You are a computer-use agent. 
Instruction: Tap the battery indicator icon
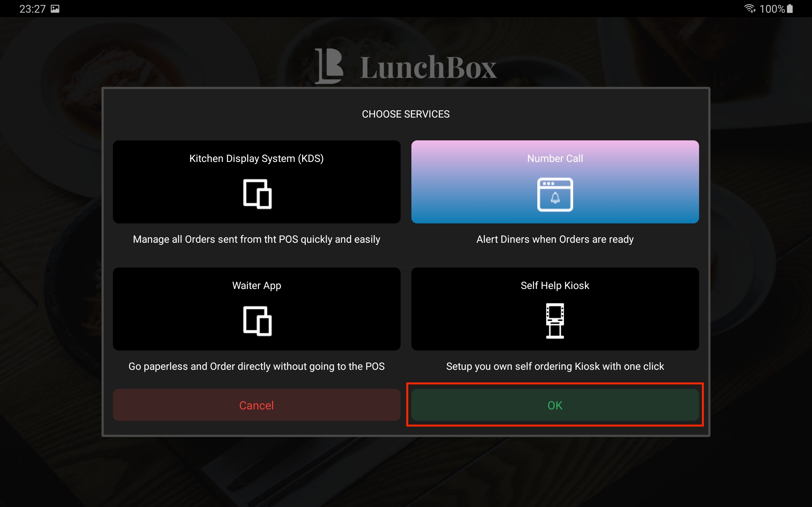click(790, 8)
